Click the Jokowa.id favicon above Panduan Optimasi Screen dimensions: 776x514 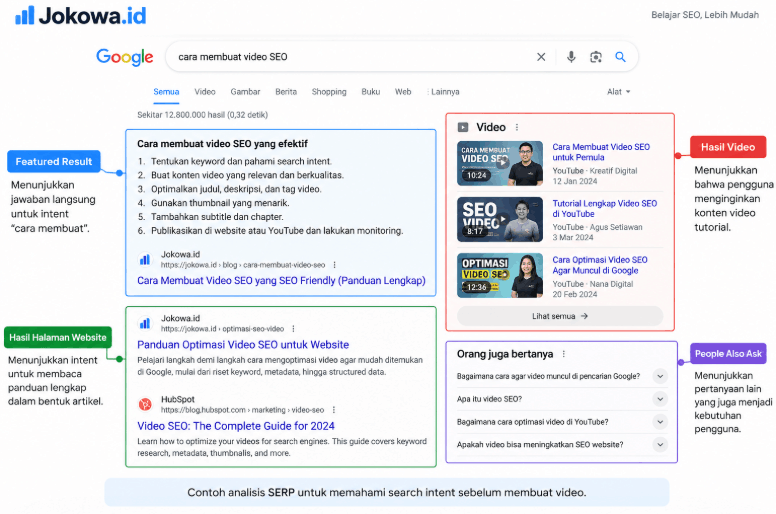(x=145, y=324)
